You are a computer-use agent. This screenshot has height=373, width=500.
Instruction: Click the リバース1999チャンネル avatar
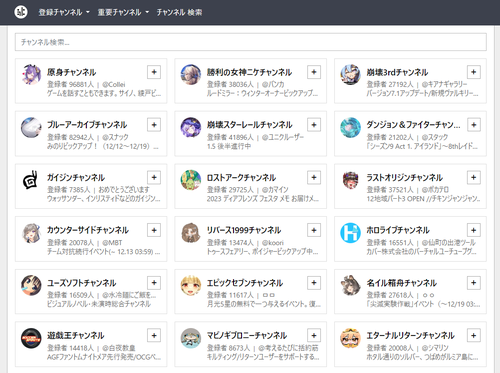point(191,232)
